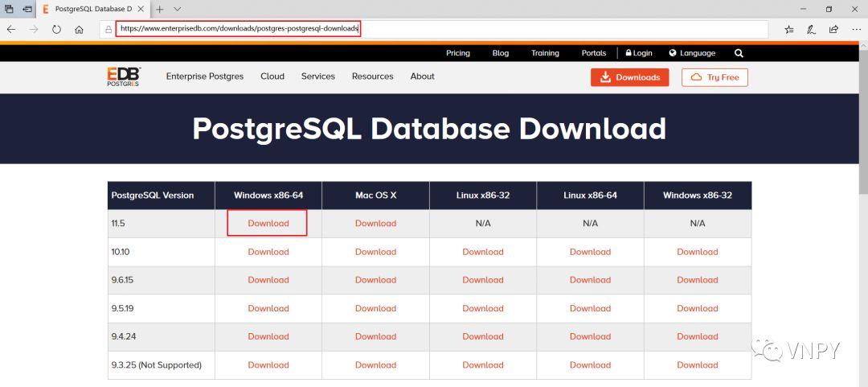Open Portals in top bar
This screenshot has width=868, height=387.
click(x=594, y=53)
